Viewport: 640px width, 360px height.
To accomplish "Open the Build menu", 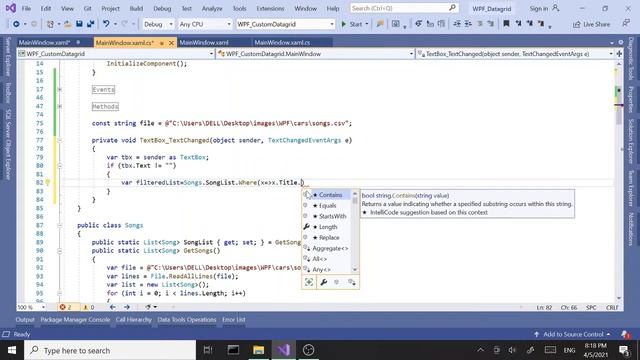I will point(136,9).
